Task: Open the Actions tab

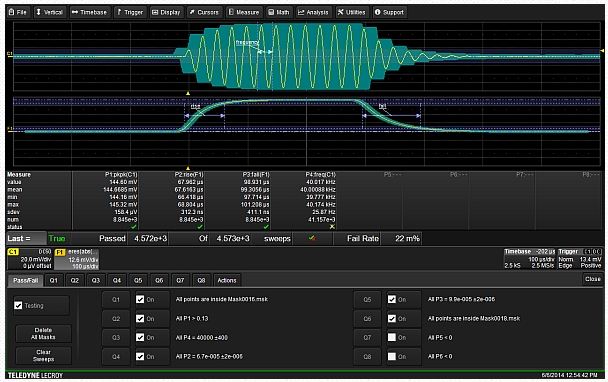Action: pyautogui.click(x=227, y=280)
